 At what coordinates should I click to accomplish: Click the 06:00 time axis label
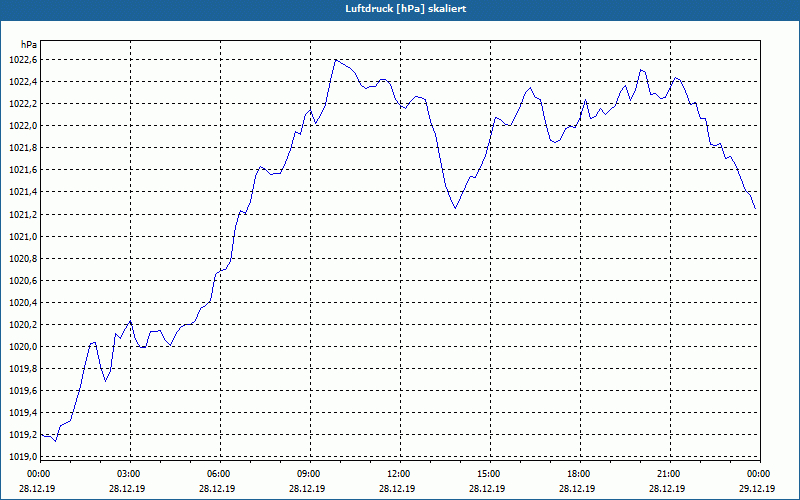pos(220,474)
